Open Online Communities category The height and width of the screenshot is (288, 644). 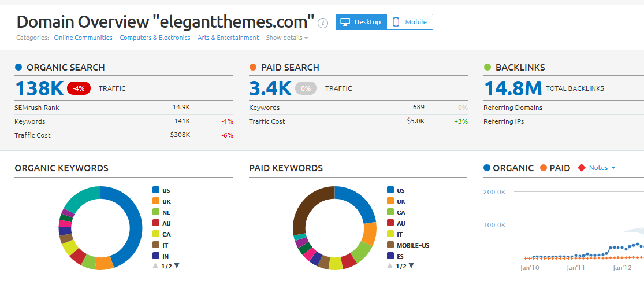(83, 38)
